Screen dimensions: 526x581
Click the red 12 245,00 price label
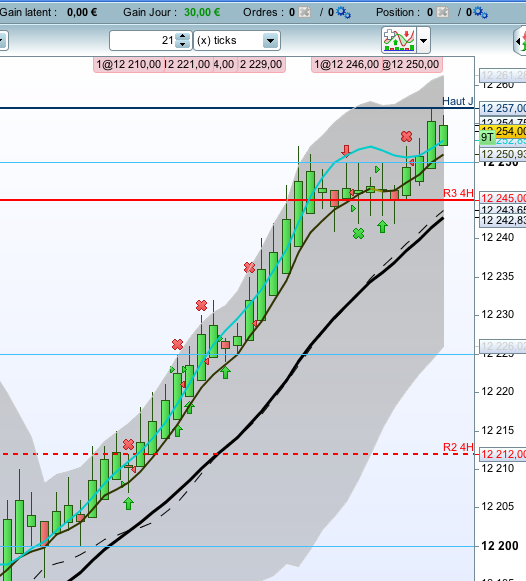click(503, 198)
